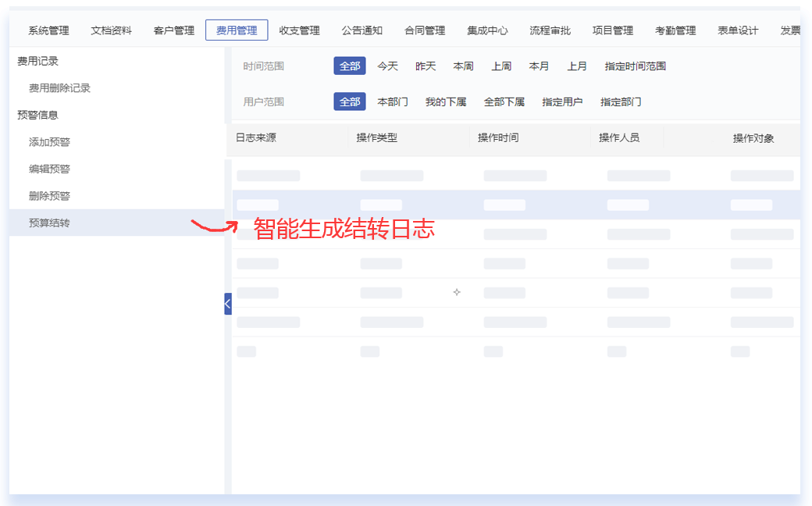Select the 我的下属 user scope

(445, 102)
